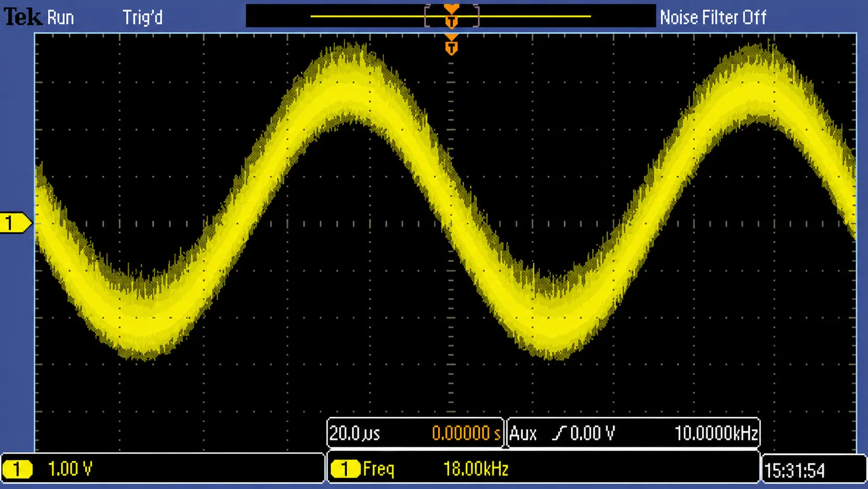Click the 10.0000kHz trigger frequency readout
The width and height of the screenshot is (868, 489).
click(x=716, y=433)
